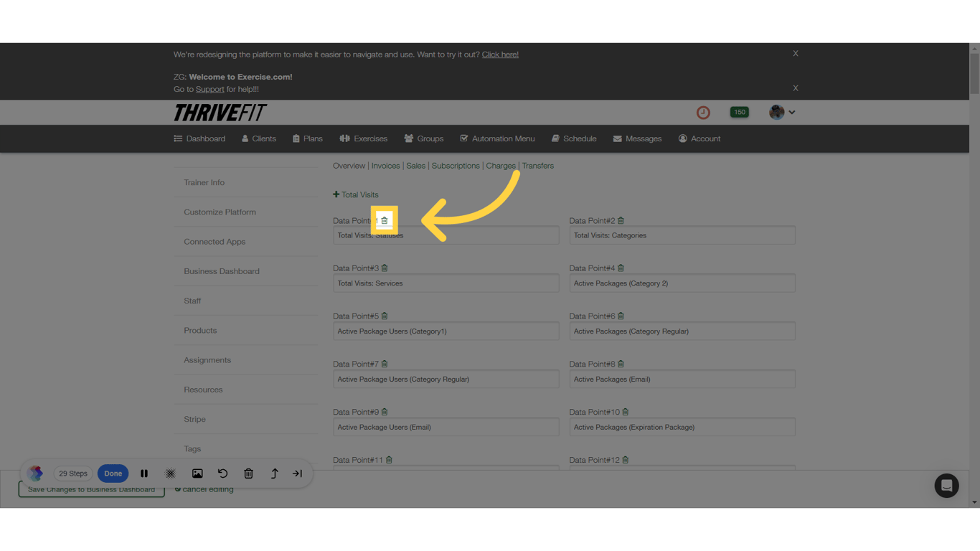Remove Data Point #11 using trash icon
Screen dimensions: 980x551
click(x=389, y=460)
